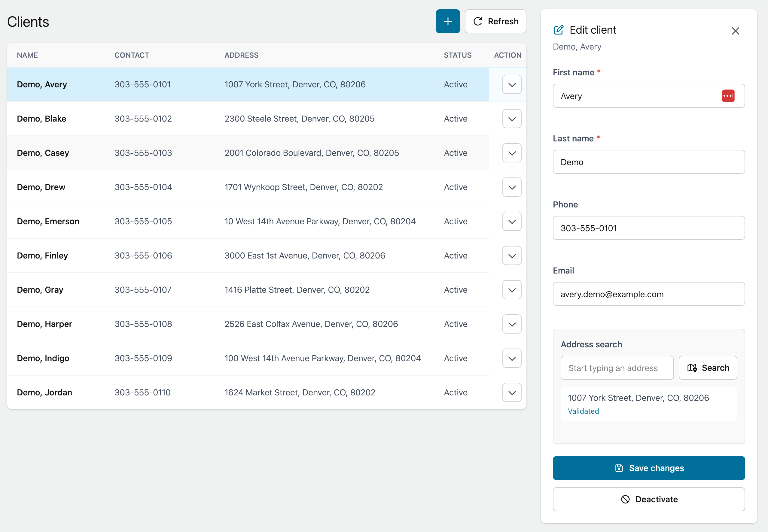Select the Demo, Gray name cell
Viewport: 768px width, 532px height.
pos(40,290)
